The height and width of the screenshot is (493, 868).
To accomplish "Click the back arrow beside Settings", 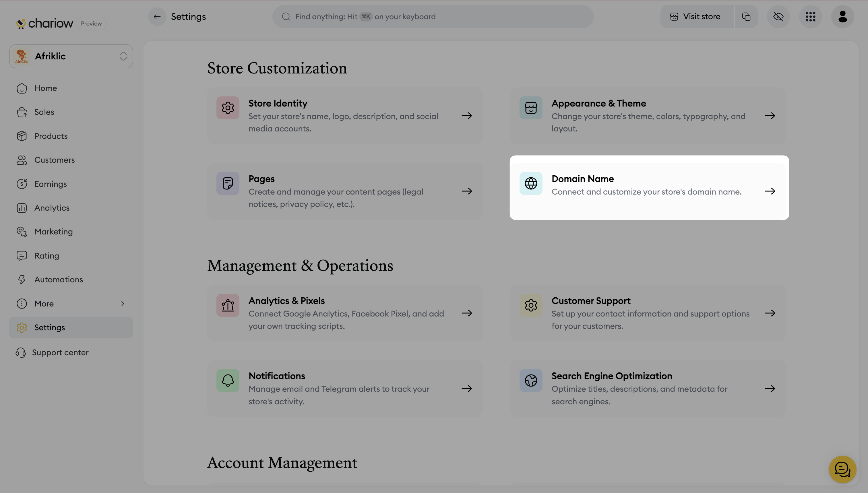I will pos(157,17).
